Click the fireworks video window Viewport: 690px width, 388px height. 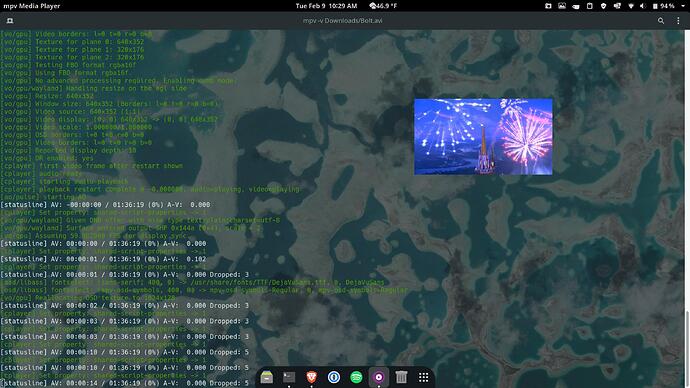pos(483,136)
